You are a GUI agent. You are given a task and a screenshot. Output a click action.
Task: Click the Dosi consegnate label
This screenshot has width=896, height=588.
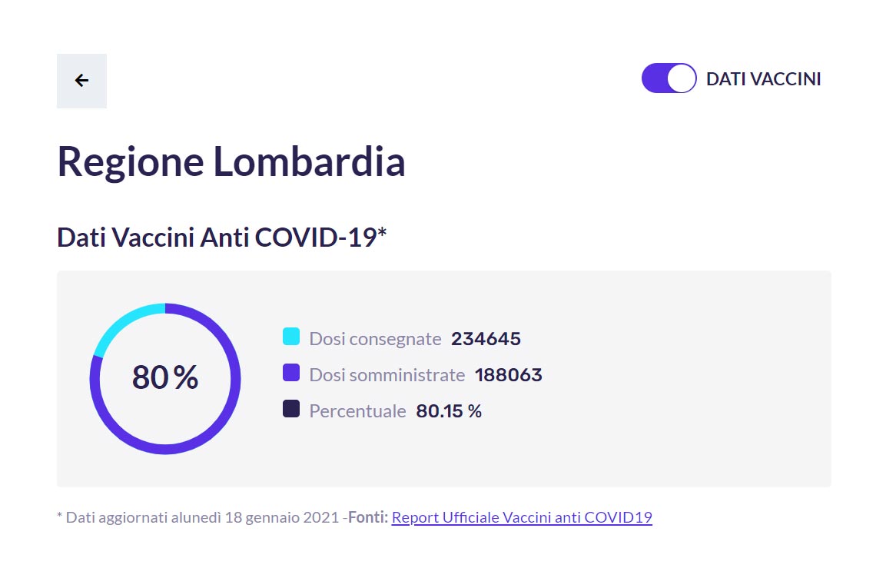click(376, 339)
